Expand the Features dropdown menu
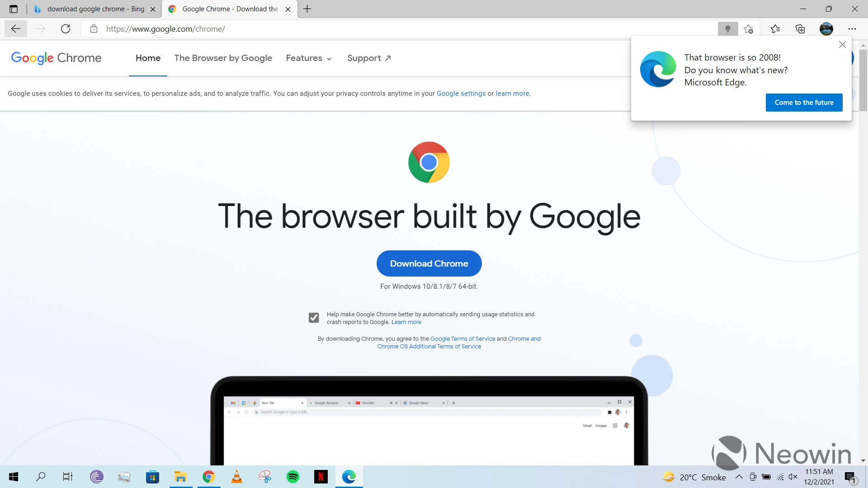 (308, 58)
